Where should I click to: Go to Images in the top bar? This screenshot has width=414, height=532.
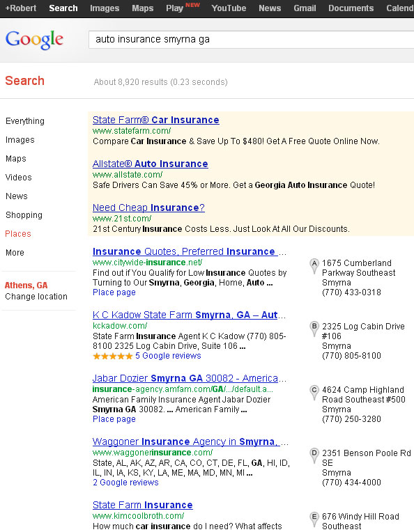(x=105, y=8)
